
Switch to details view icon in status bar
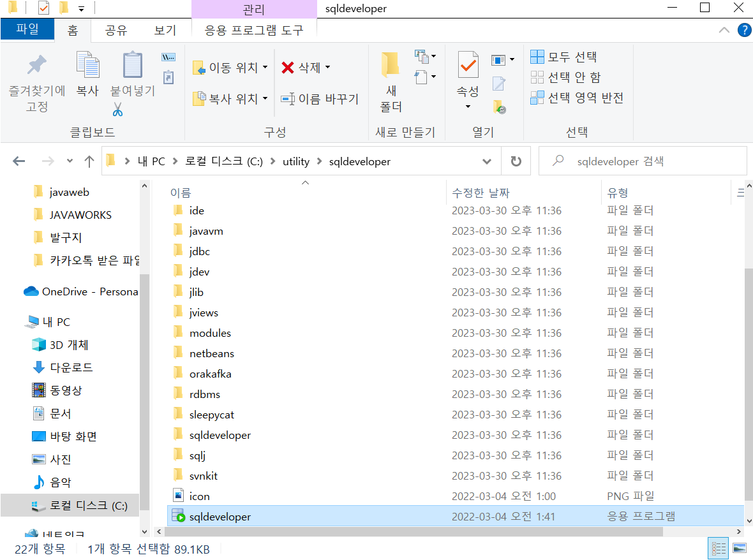click(719, 549)
